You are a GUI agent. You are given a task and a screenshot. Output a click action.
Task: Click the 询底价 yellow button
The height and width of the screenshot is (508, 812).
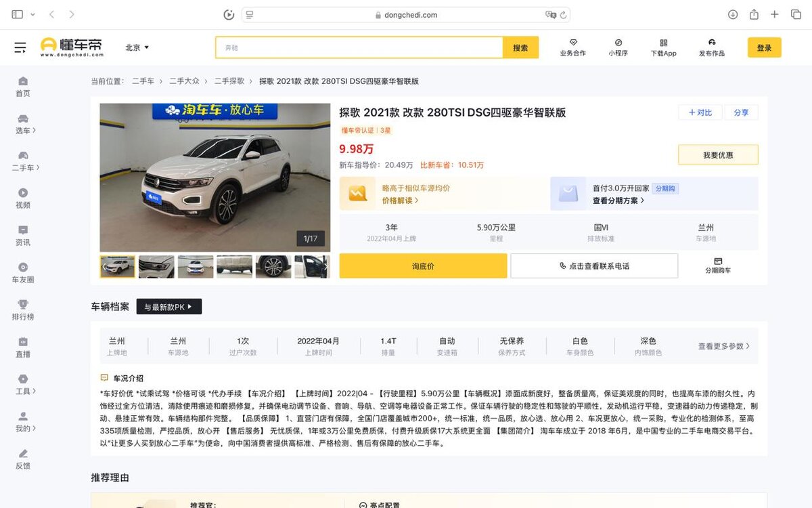(x=423, y=266)
